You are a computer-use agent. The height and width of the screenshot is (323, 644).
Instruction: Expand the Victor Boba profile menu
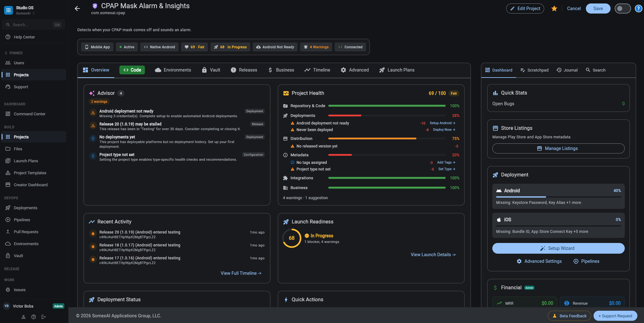pyautogui.click(x=24, y=306)
